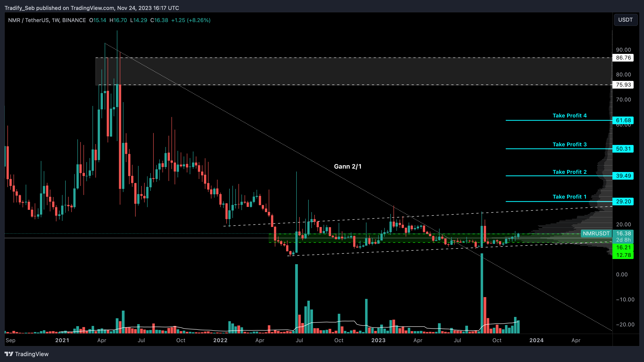Viewport: 644px width, 362px height.
Task: Click the Tradify_Seb publication header text
Action: pyautogui.click(x=92, y=8)
